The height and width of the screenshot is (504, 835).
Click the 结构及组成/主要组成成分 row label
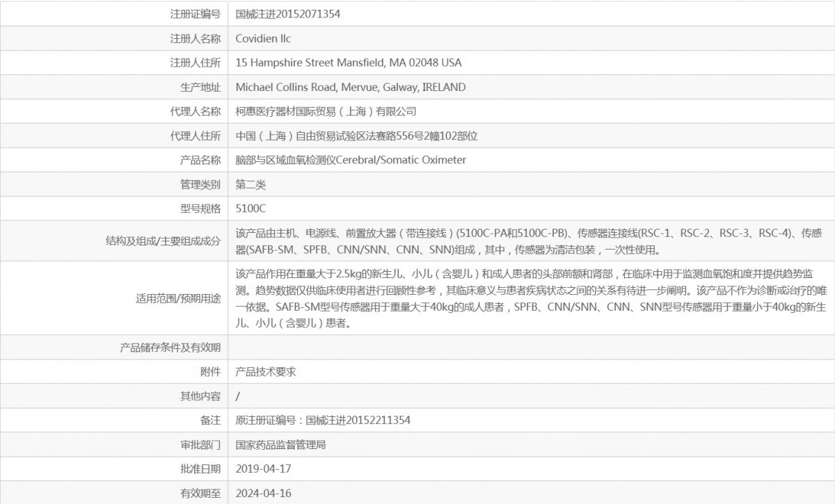pyautogui.click(x=163, y=241)
